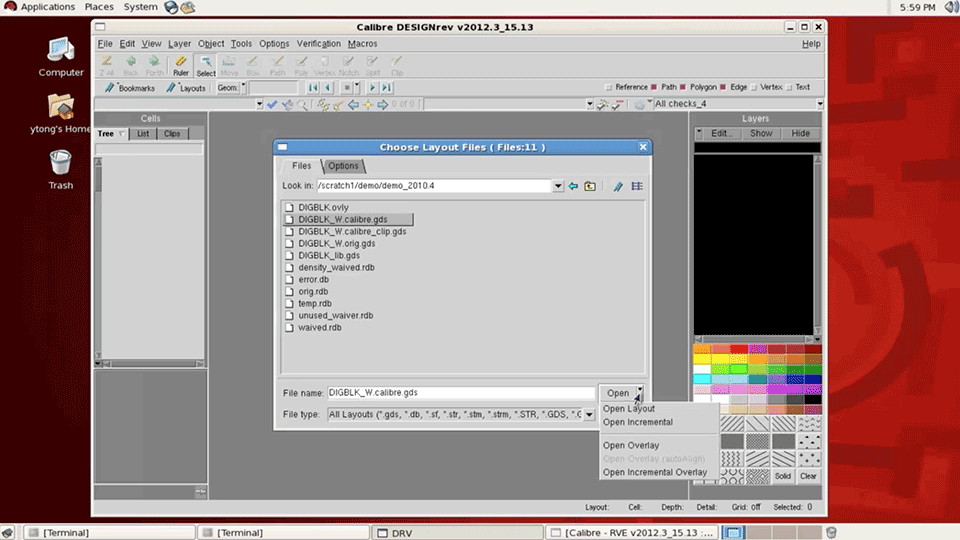Choose the Vertex edit tool
Image resolution: width=960 pixels, height=540 pixels.
coord(324,66)
